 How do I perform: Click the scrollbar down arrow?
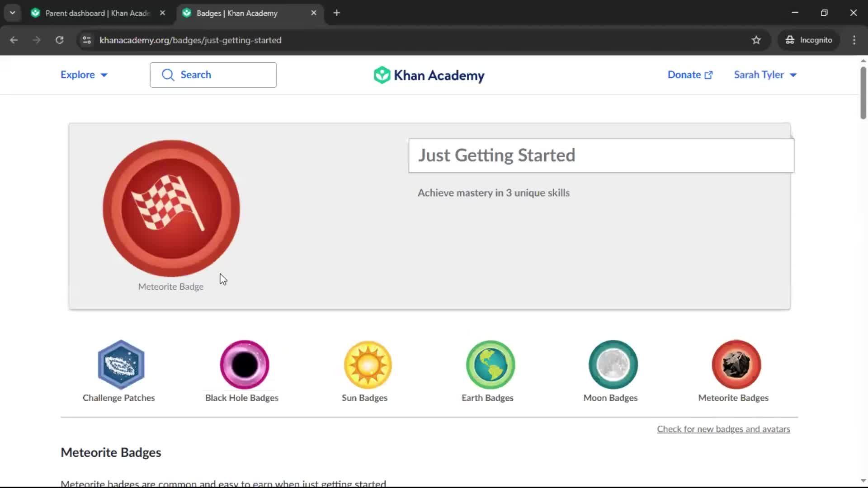coord(863,480)
